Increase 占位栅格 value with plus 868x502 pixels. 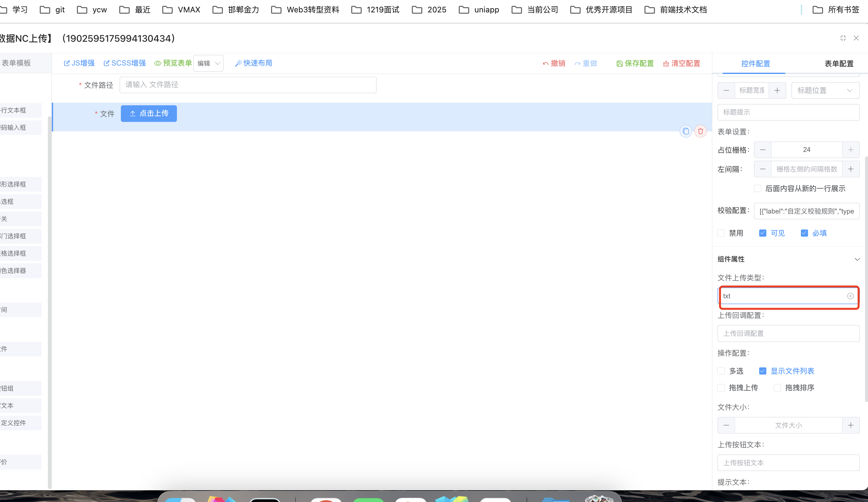850,150
